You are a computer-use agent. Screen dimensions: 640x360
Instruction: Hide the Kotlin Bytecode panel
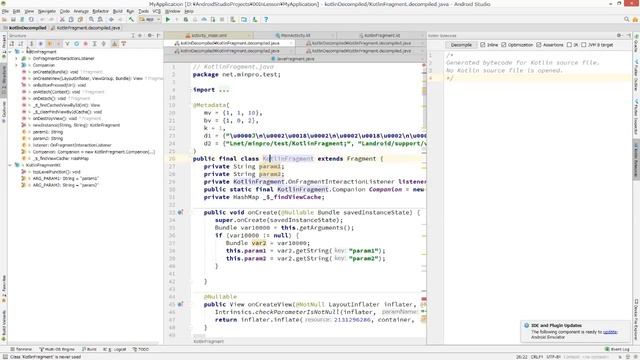[628, 36]
